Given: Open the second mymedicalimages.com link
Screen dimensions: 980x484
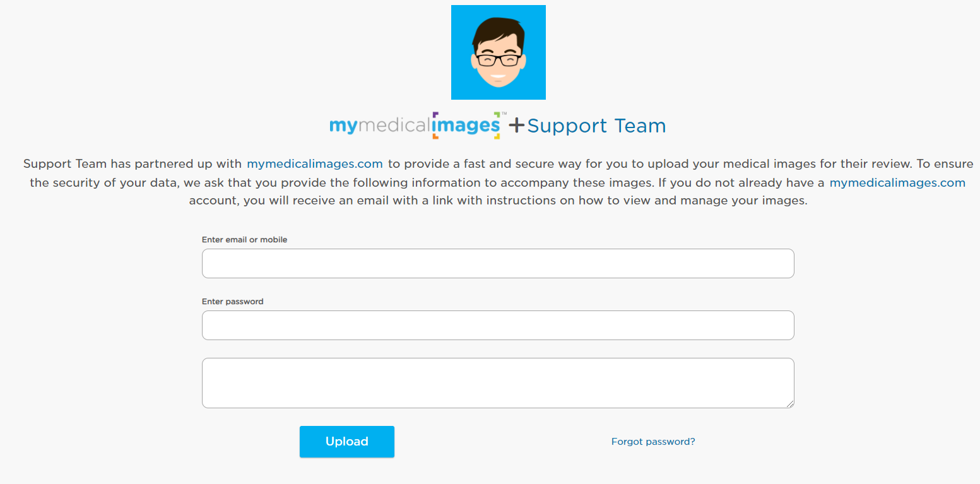Looking at the screenshot, I should click(x=897, y=183).
